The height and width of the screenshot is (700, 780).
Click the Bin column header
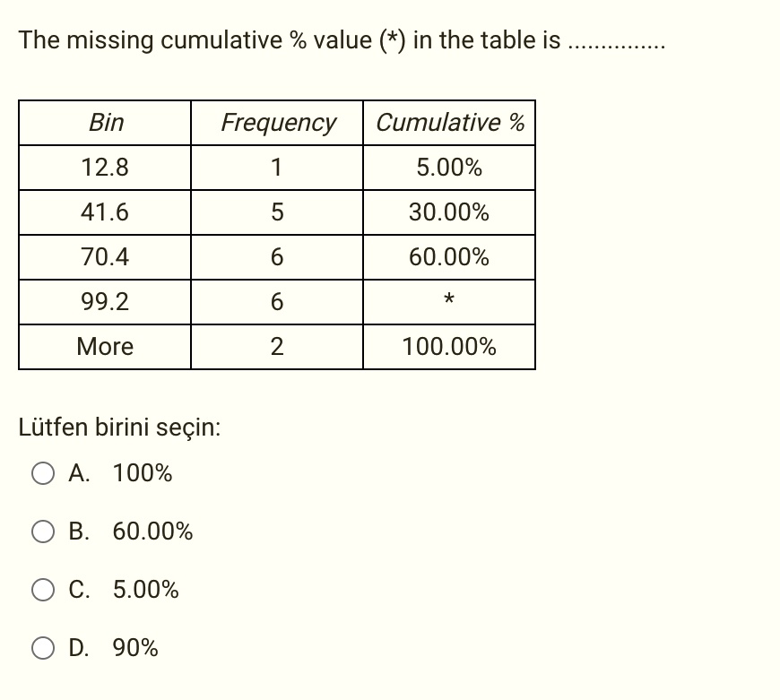(x=105, y=123)
